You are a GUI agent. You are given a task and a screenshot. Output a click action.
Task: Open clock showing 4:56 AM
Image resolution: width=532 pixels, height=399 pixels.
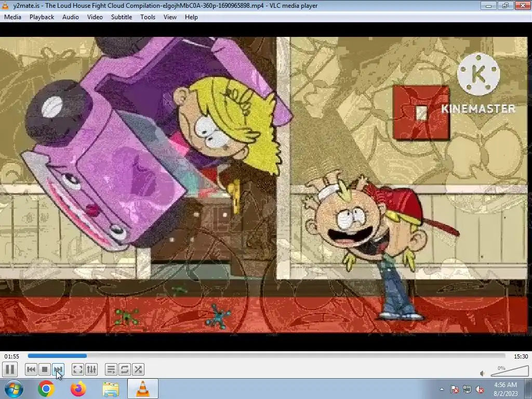(x=506, y=389)
